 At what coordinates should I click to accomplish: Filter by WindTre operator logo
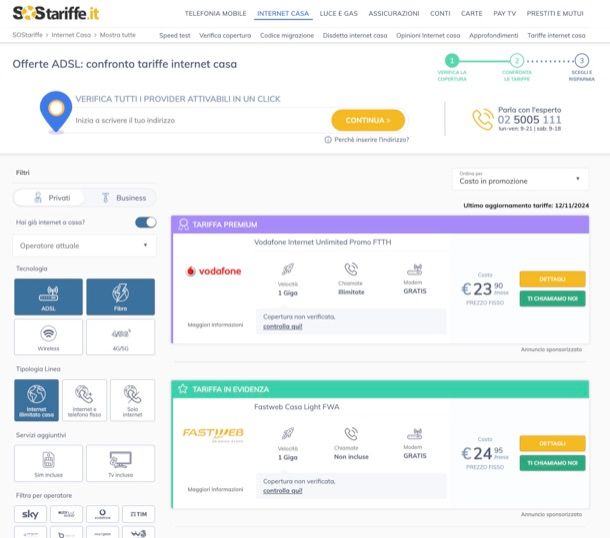[x=138, y=533]
